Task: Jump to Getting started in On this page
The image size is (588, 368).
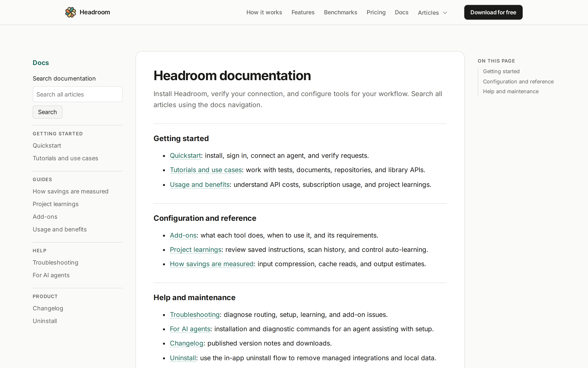Action: [501, 71]
